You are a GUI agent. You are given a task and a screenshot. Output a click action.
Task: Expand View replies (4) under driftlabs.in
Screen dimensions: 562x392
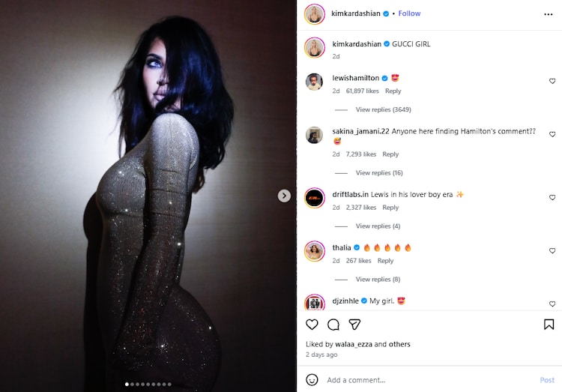[378, 226]
